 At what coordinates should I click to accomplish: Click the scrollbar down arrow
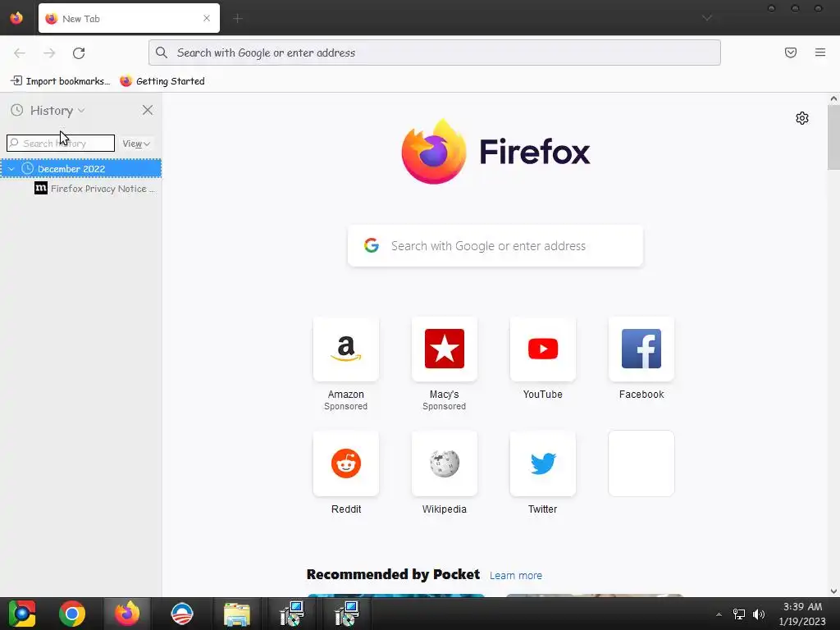(833, 591)
